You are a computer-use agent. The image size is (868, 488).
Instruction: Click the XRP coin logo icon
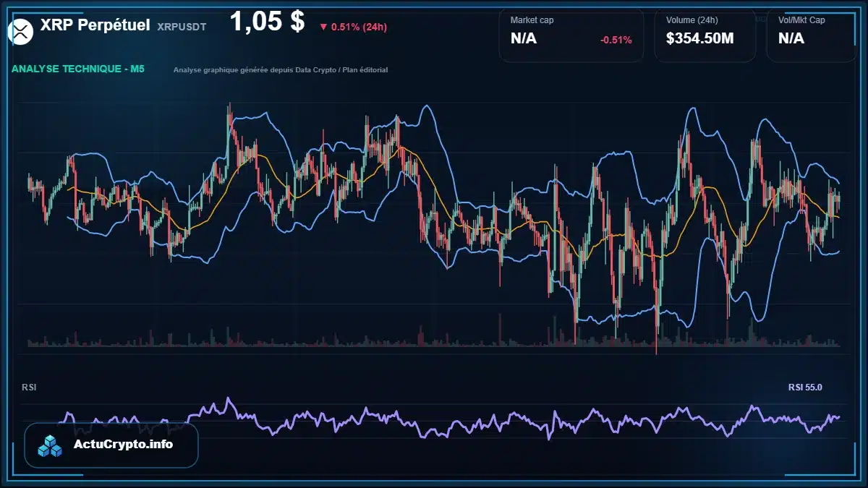(x=21, y=30)
